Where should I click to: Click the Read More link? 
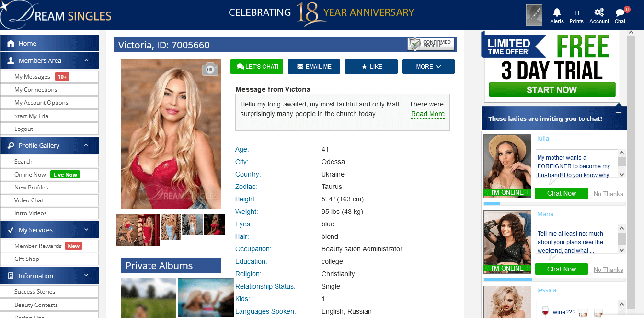[428, 114]
